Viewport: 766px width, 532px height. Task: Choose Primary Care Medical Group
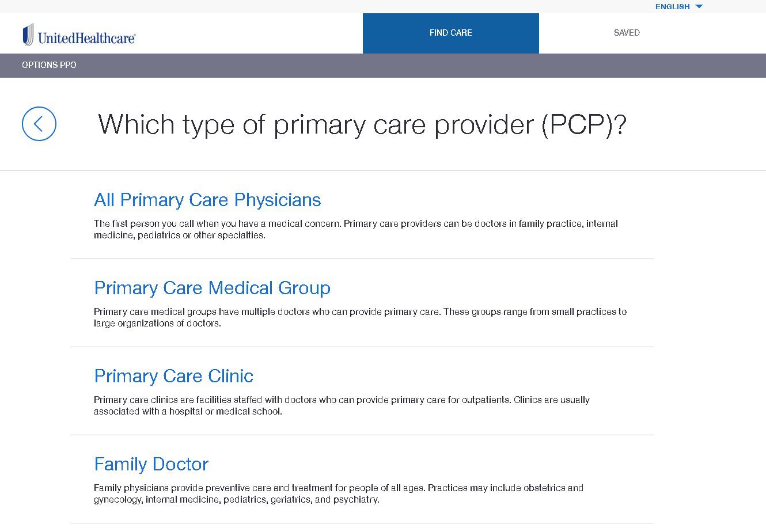pyautogui.click(x=213, y=288)
